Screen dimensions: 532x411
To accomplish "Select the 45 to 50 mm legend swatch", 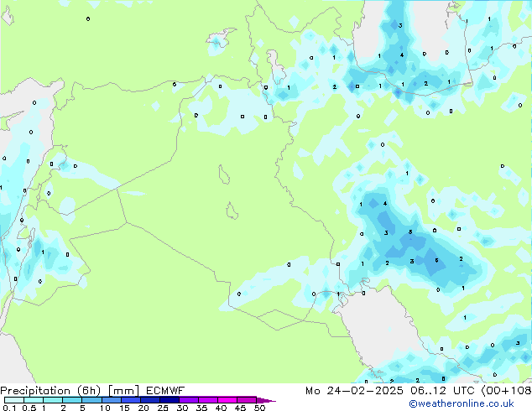I will 247,400.
